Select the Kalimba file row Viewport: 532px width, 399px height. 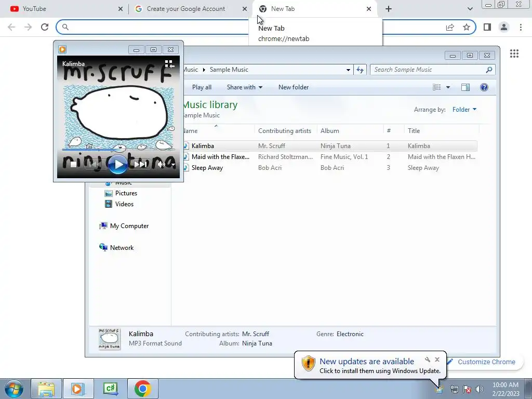point(330,146)
